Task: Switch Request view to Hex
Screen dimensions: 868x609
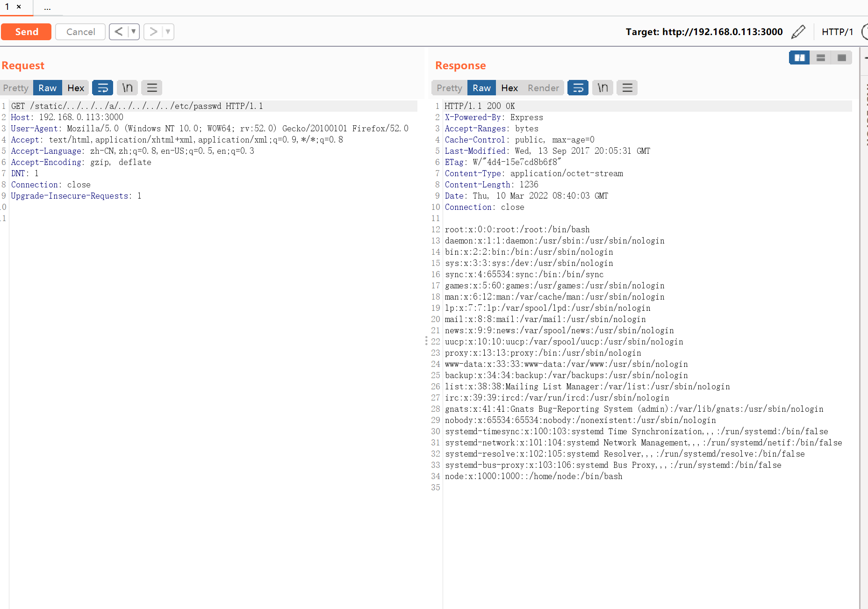Action: click(x=76, y=88)
